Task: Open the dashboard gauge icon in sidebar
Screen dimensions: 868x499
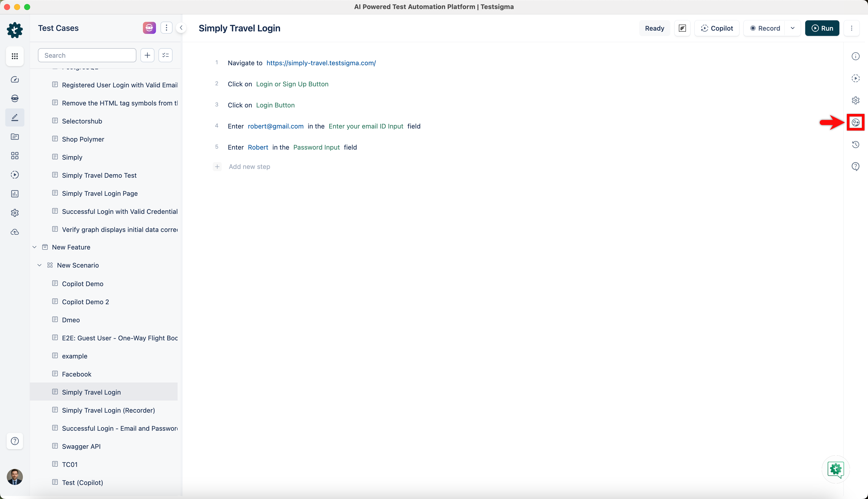Action: [15, 80]
